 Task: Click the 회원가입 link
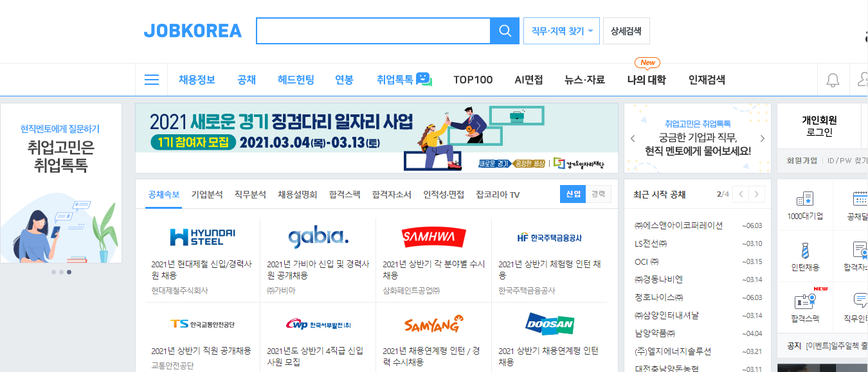coord(802,160)
